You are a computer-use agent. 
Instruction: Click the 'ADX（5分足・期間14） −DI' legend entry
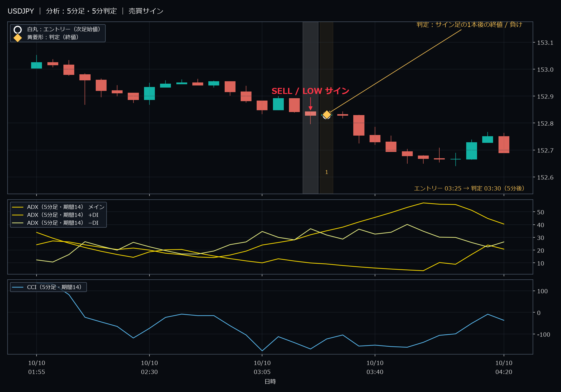[63, 223]
